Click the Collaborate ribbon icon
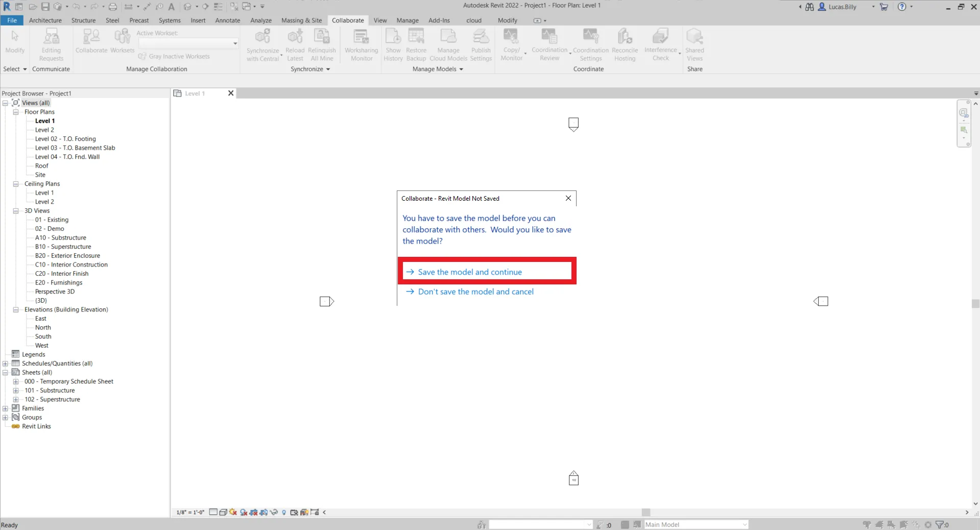This screenshot has width=980, height=530. click(x=91, y=37)
